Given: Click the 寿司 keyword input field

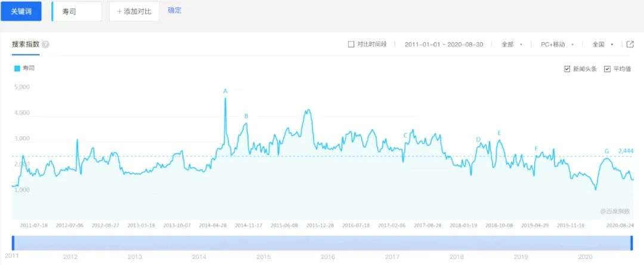Looking at the screenshot, I should [78, 11].
